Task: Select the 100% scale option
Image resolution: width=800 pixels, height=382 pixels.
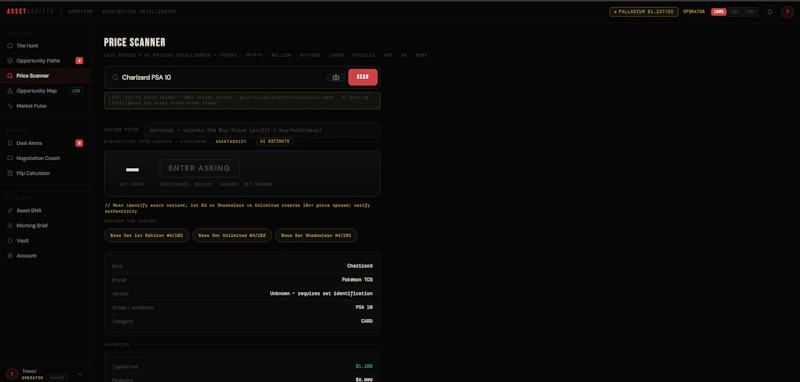Action: [718, 12]
